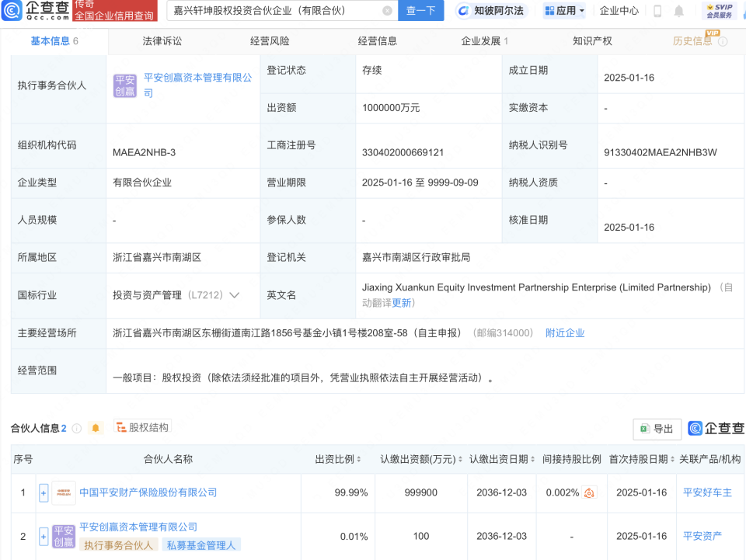Sort by 首次持股日期 column header

(x=641, y=459)
